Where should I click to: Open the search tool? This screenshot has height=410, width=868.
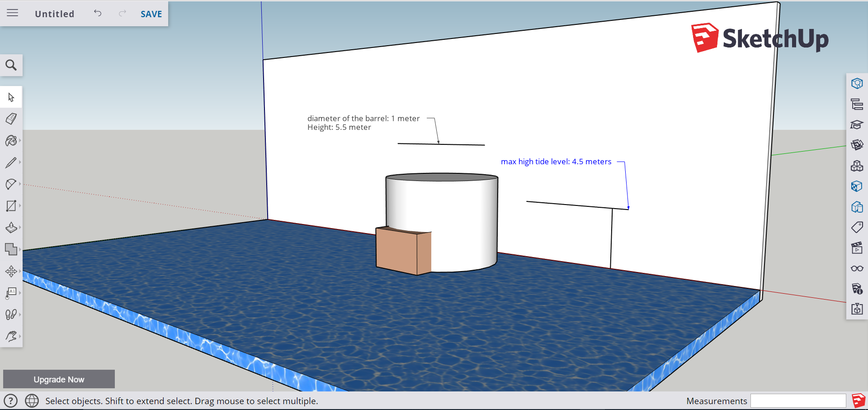pyautogui.click(x=11, y=65)
